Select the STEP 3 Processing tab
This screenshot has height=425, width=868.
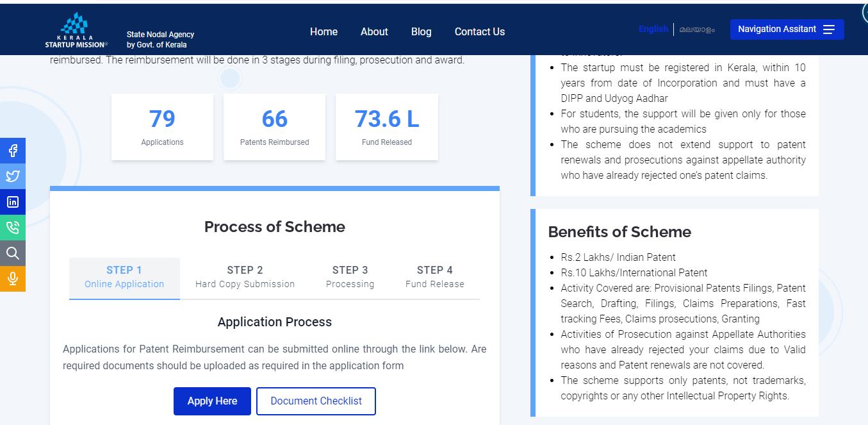click(x=350, y=277)
